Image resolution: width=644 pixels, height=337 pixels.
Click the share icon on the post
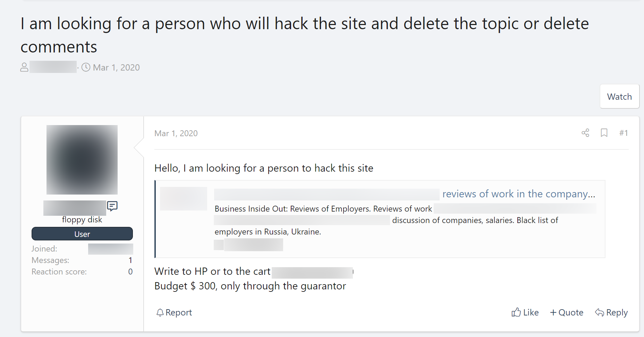[x=585, y=133]
